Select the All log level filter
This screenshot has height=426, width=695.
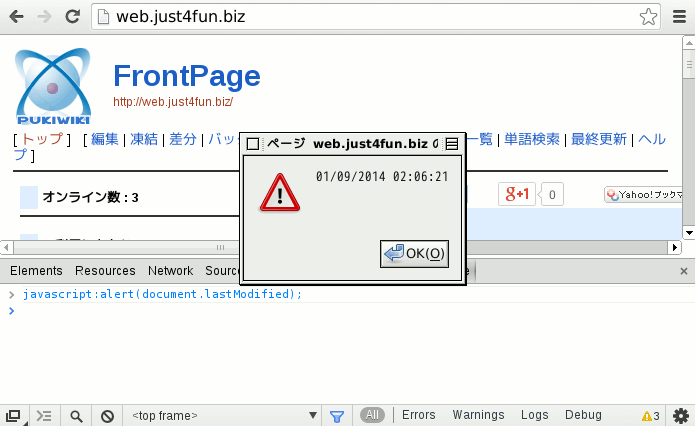[372, 415]
